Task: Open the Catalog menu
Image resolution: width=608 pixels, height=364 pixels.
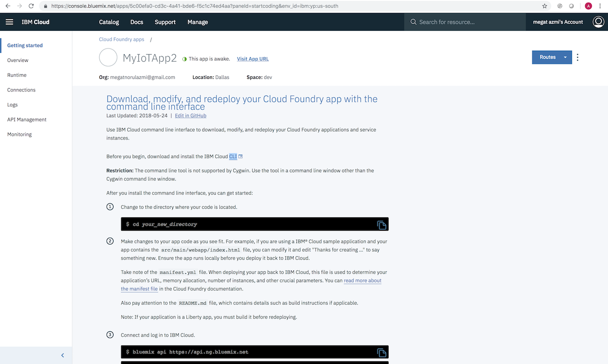Action: click(109, 22)
